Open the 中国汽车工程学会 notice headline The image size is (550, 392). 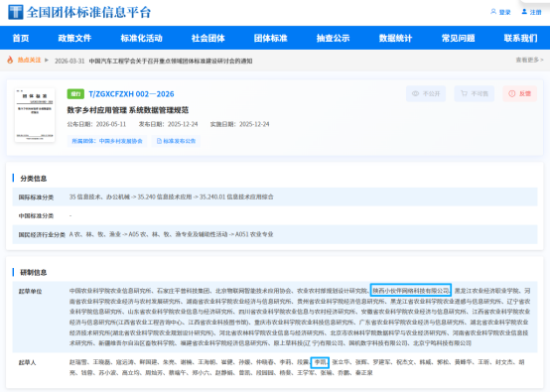click(x=171, y=61)
